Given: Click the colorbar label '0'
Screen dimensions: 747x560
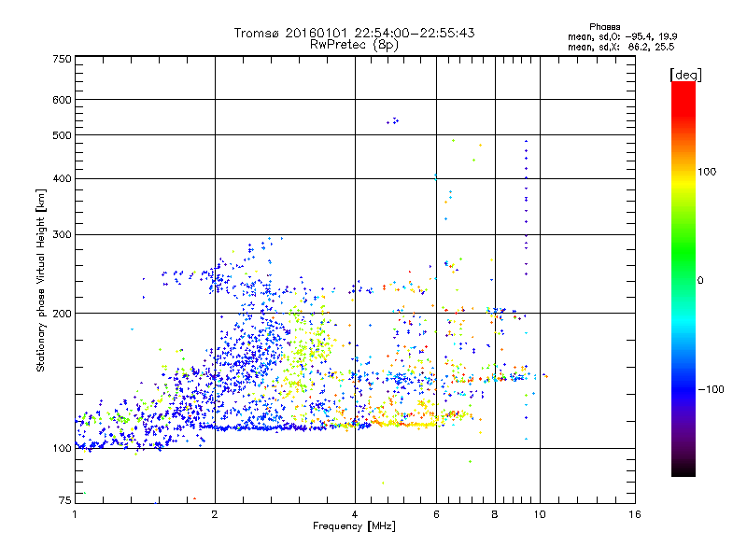Looking at the screenshot, I should 700,281.
